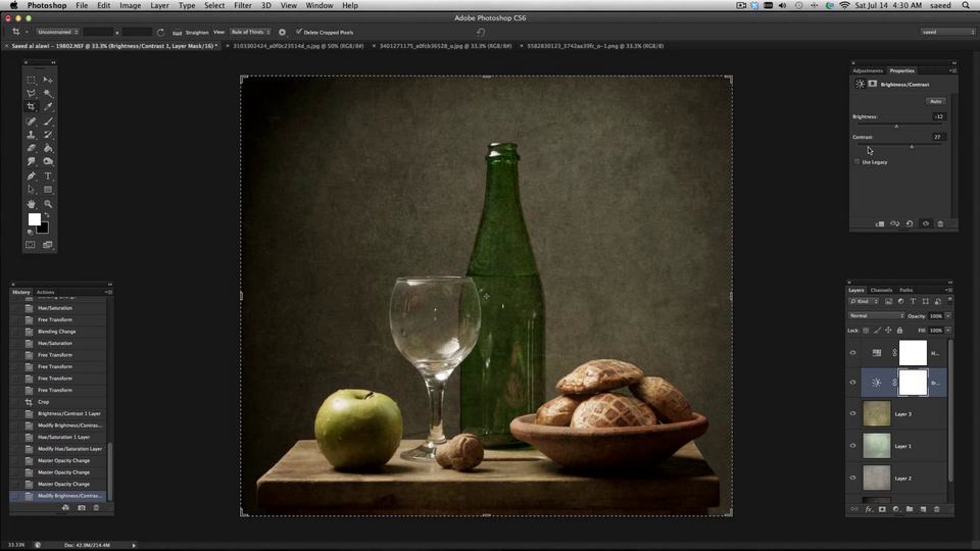Open the Normal blend mode dropdown

click(x=876, y=316)
